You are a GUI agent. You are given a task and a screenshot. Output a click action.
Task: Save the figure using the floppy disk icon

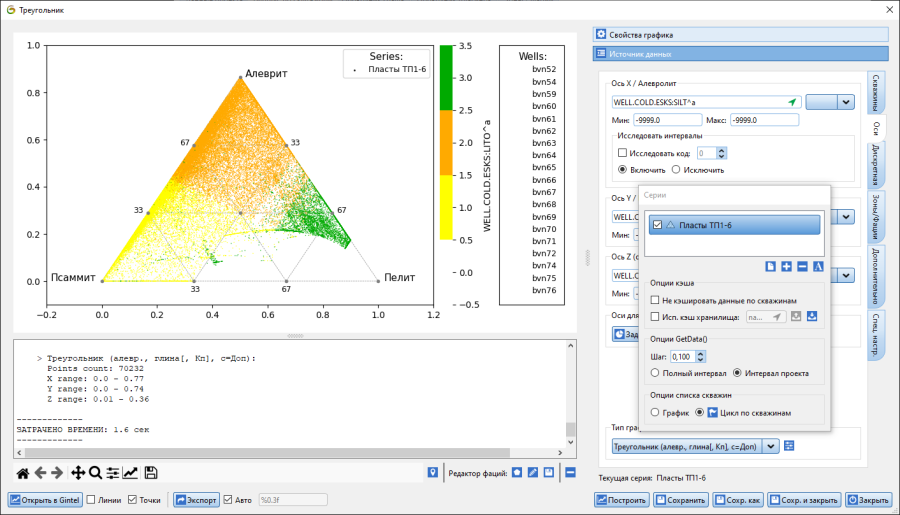(151, 473)
